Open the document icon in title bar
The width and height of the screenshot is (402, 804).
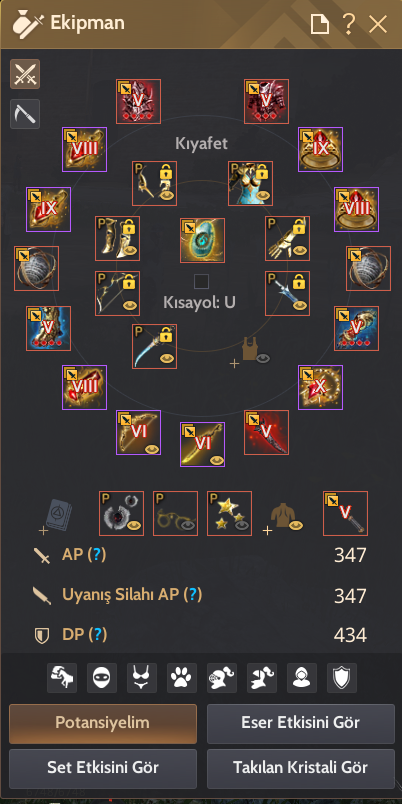(x=320, y=24)
